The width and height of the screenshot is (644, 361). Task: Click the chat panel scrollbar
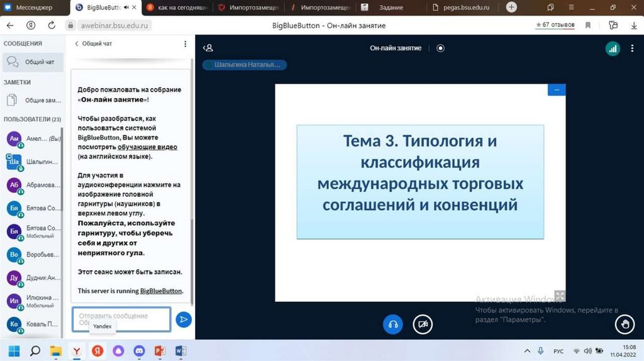(x=192, y=261)
